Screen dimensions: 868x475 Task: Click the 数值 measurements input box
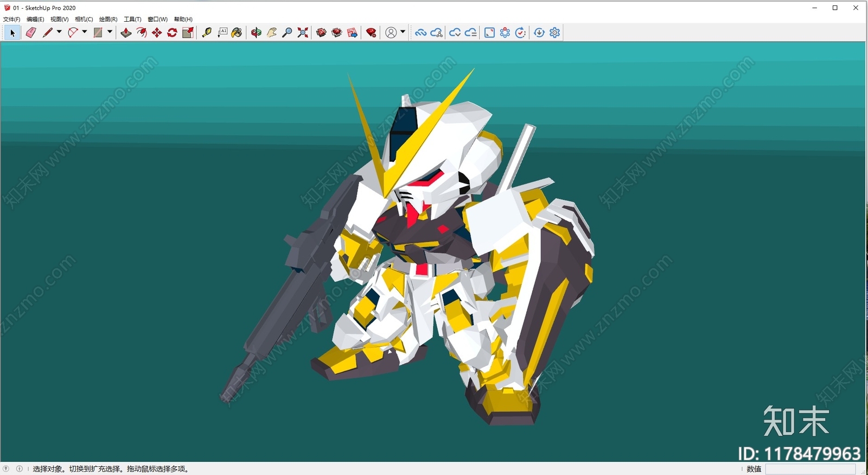click(x=810, y=469)
